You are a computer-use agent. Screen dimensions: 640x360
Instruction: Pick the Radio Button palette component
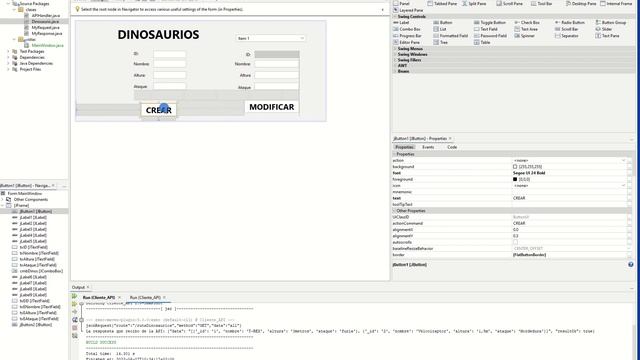coord(570,22)
